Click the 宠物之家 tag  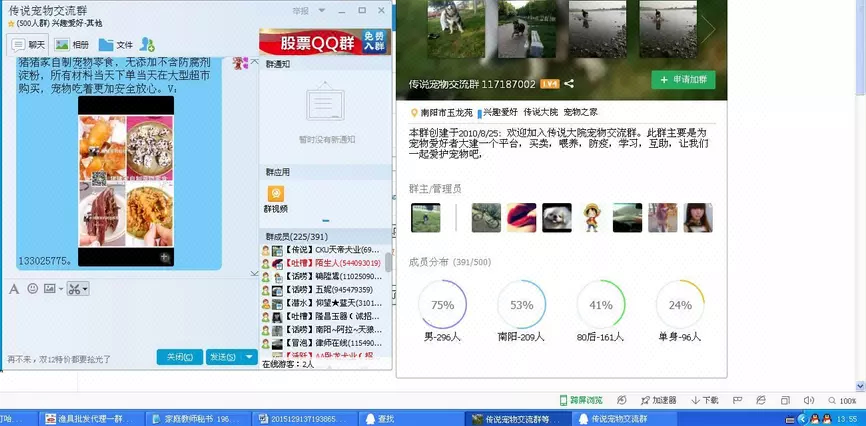580,113
